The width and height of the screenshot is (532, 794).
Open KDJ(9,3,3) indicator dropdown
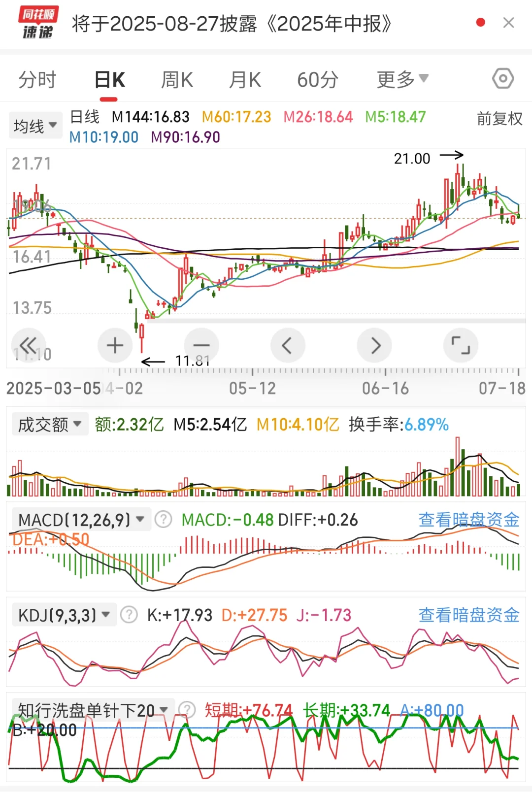tap(64, 615)
